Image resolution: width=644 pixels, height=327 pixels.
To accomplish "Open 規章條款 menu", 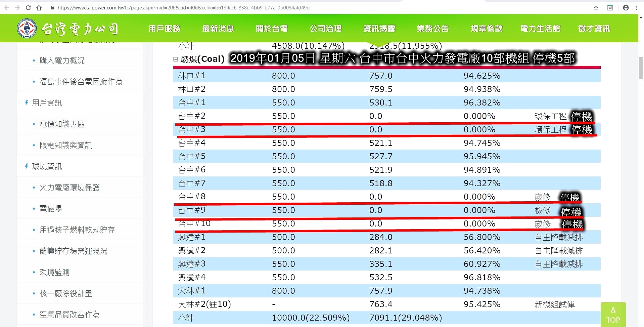I will (487, 29).
